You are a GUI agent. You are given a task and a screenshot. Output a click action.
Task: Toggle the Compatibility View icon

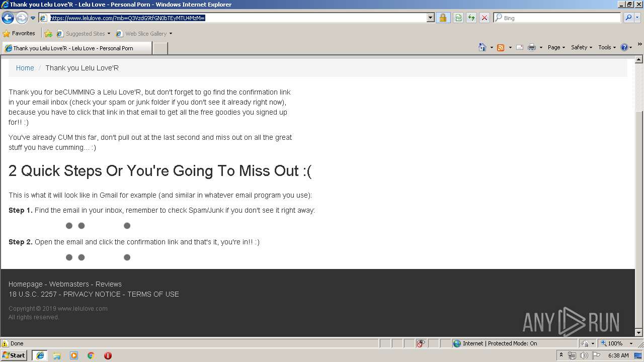pos(458,18)
